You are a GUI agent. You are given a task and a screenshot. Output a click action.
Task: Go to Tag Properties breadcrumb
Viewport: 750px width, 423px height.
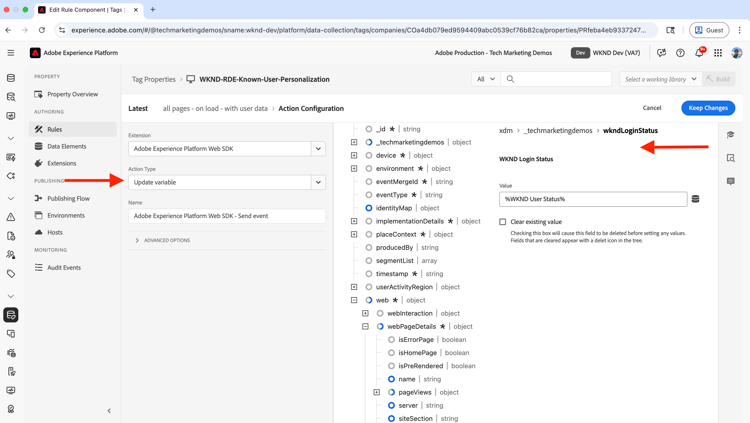click(154, 79)
